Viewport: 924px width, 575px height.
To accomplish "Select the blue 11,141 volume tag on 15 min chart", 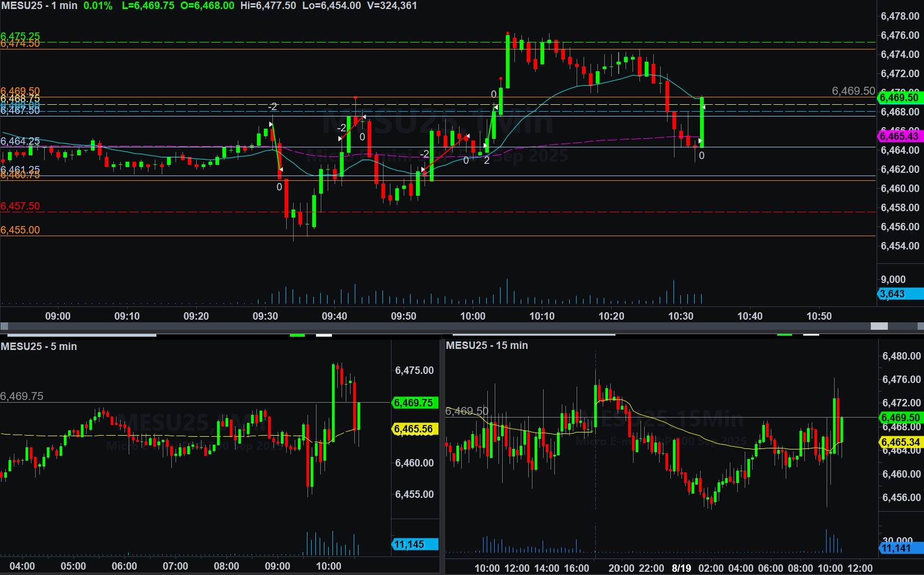I will coord(900,548).
